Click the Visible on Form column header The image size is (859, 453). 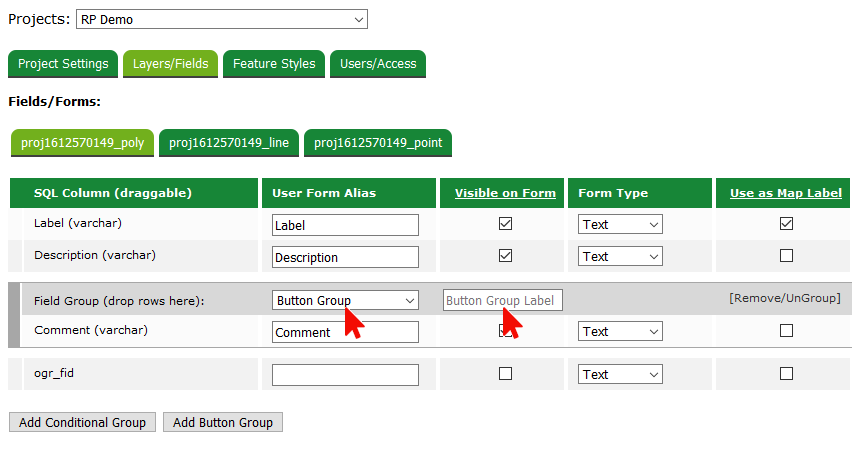(505, 193)
